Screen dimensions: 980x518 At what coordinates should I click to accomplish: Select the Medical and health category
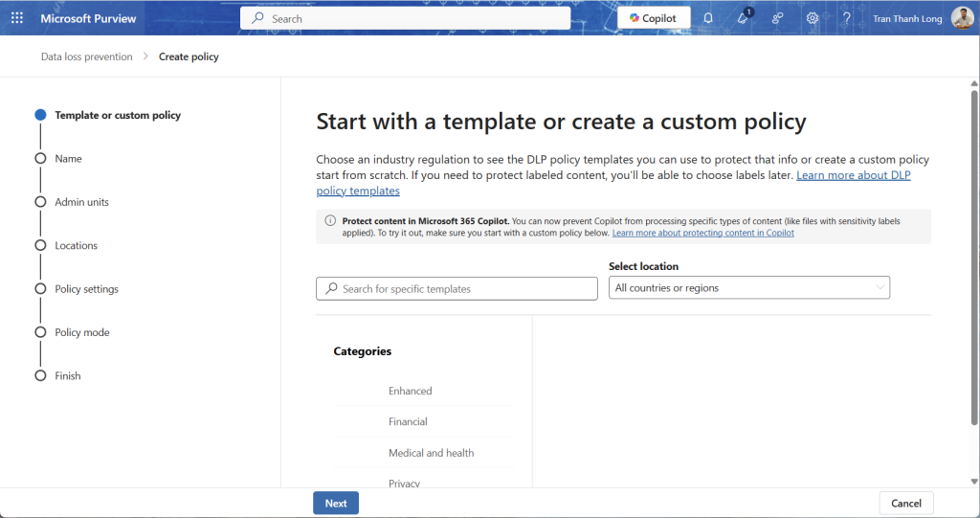(431, 453)
